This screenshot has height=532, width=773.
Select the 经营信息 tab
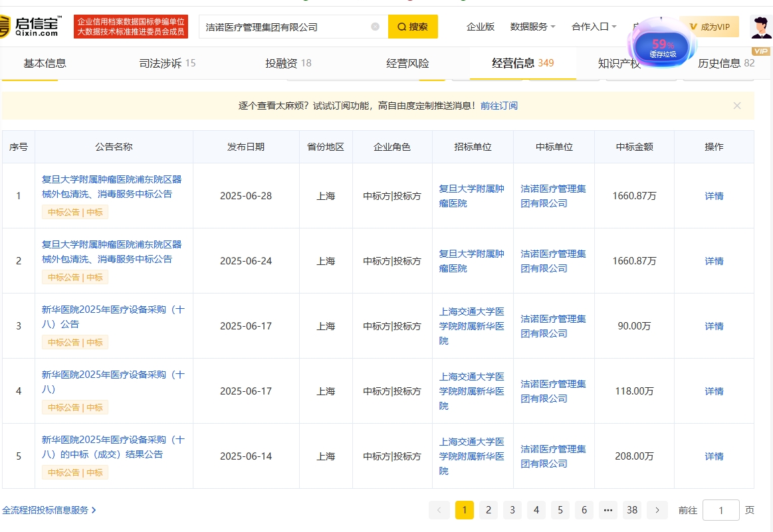pos(522,63)
